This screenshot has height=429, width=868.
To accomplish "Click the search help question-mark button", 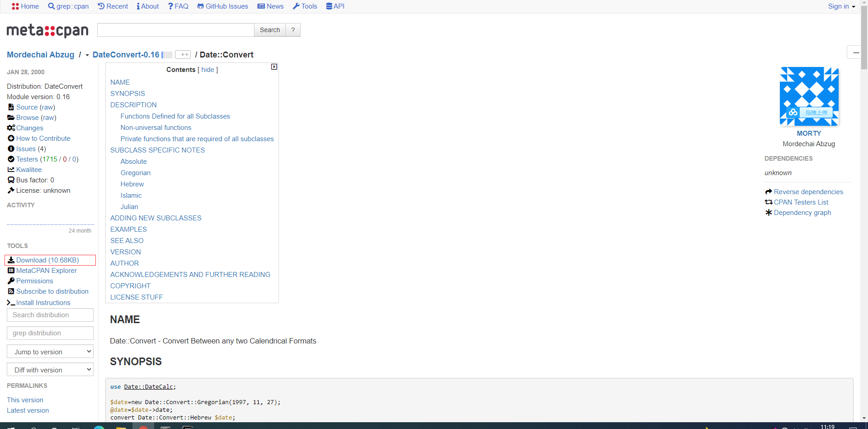I will click(293, 30).
